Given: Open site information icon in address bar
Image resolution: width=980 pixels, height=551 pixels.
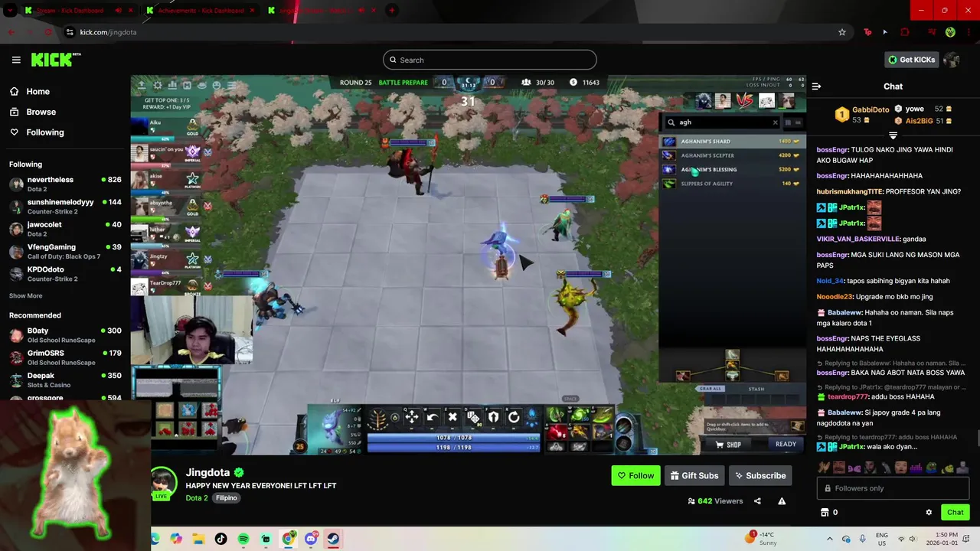Looking at the screenshot, I should point(70,32).
